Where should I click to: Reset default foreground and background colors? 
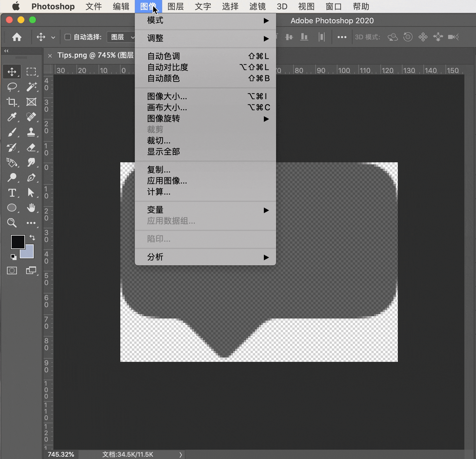13,257
